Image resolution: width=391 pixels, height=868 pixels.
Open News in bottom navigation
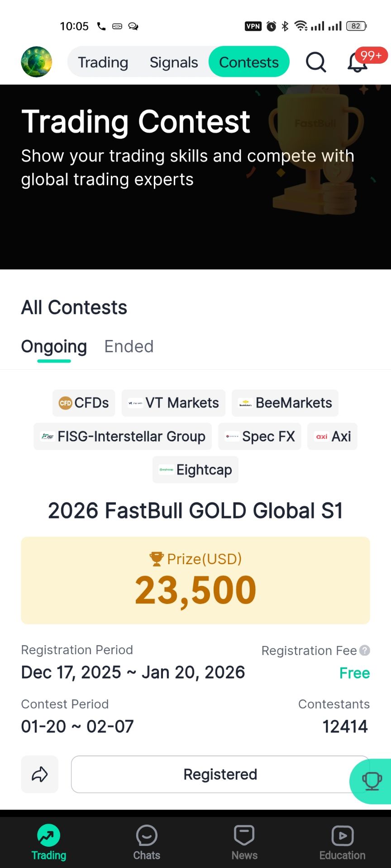point(244,842)
